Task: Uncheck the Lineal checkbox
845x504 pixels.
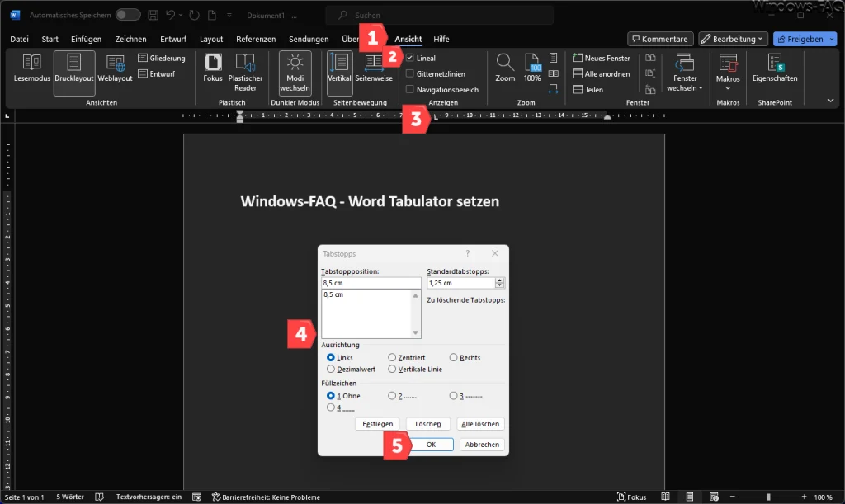Action: click(x=409, y=58)
